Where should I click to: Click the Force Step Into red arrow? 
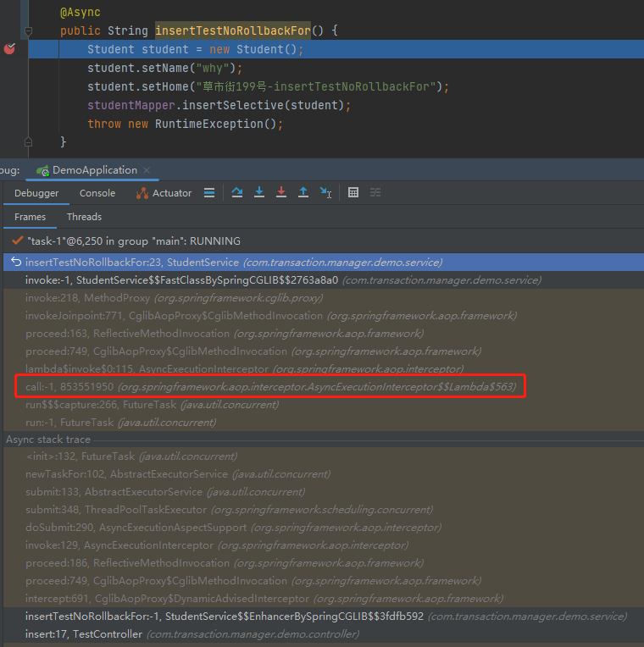tap(281, 192)
